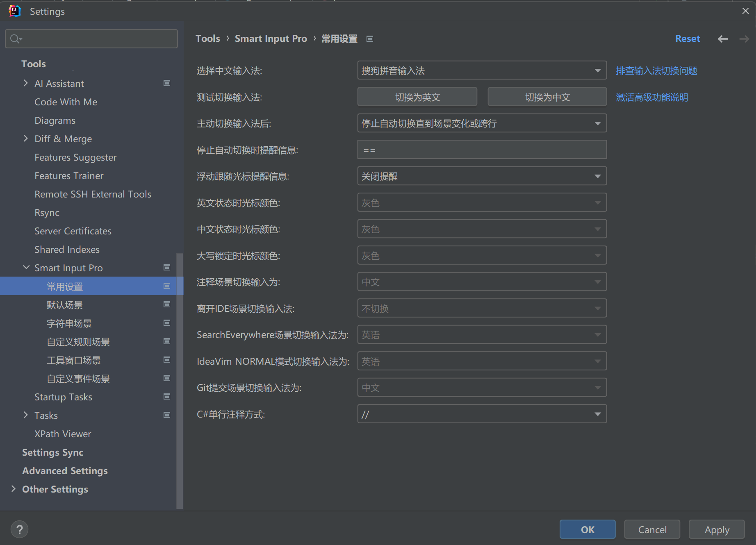Open the 激活高级功能说明 link
The image size is (756, 545).
click(x=652, y=97)
